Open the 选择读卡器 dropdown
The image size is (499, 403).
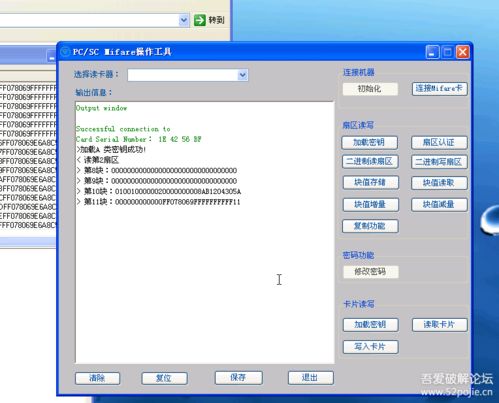(242, 75)
